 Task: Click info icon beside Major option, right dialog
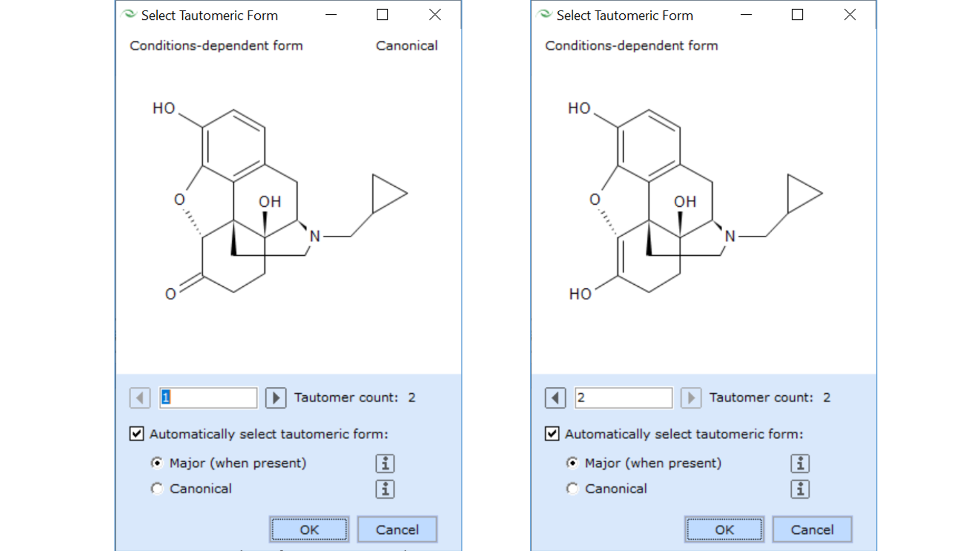pyautogui.click(x=800, y=463)
